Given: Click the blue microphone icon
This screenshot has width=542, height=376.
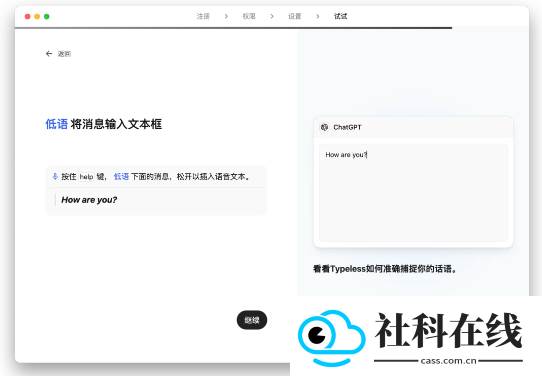Looking at the screenshot, I should pos(55,177).
